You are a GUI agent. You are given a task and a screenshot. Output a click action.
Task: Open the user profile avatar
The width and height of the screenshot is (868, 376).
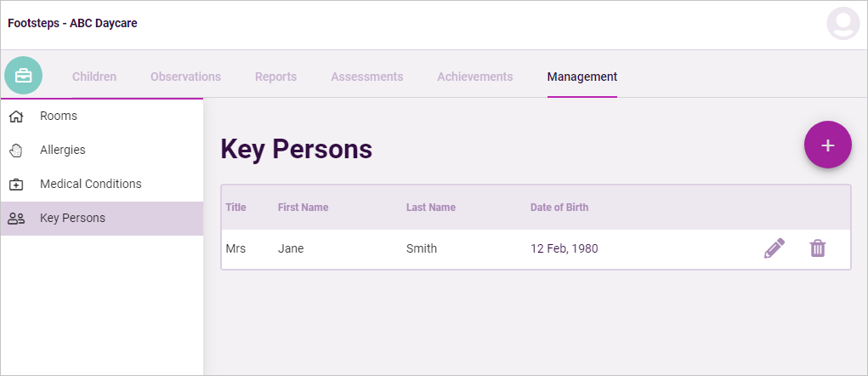[843, 23]
